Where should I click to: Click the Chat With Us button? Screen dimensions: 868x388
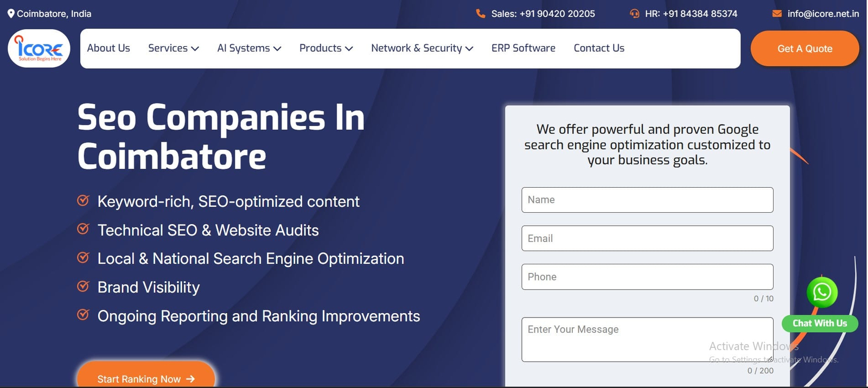(820, 323)
